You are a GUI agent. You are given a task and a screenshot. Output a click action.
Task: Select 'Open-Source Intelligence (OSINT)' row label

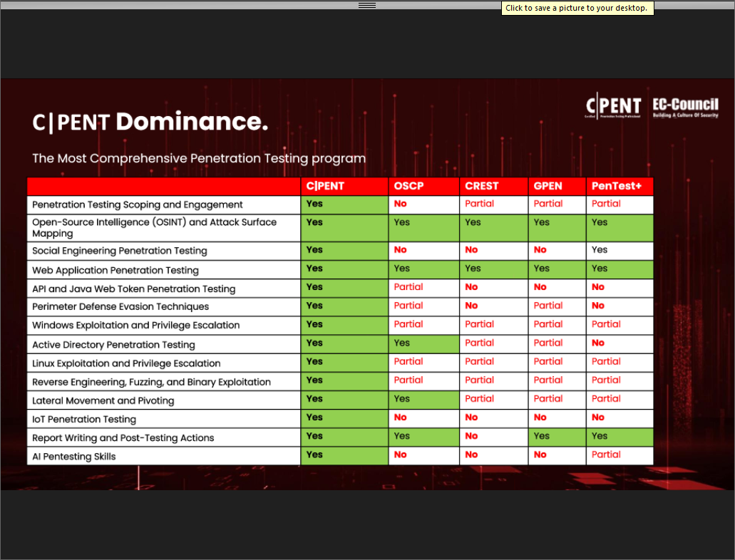pyautogui.click(x=154, y=227)
